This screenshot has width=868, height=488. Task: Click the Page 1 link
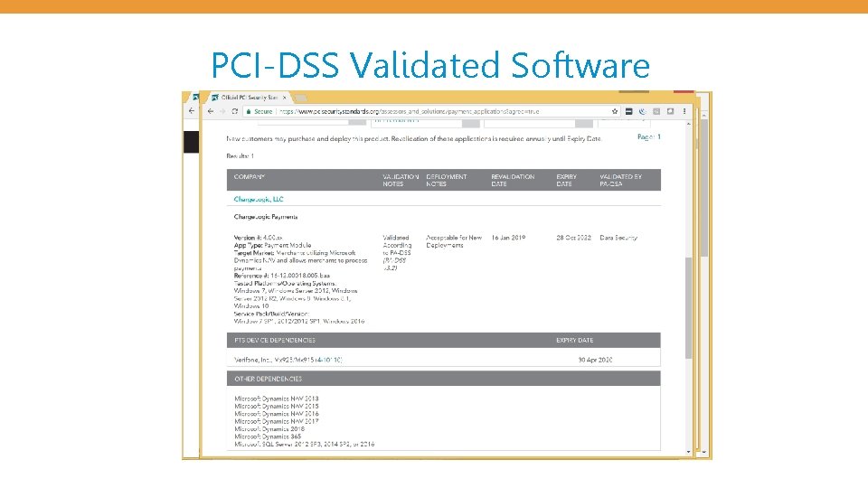(649, 136)
